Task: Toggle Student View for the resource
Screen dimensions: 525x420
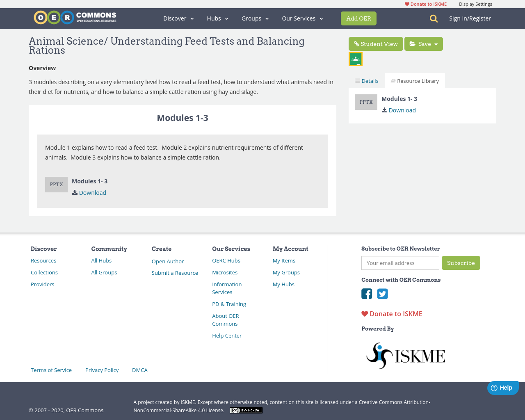Action: 375,43
